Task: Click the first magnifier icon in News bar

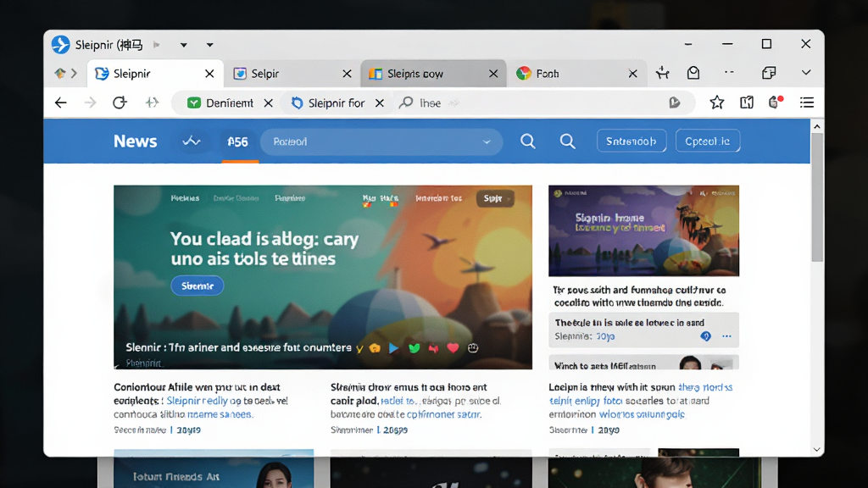Action: tap(528, 141)
